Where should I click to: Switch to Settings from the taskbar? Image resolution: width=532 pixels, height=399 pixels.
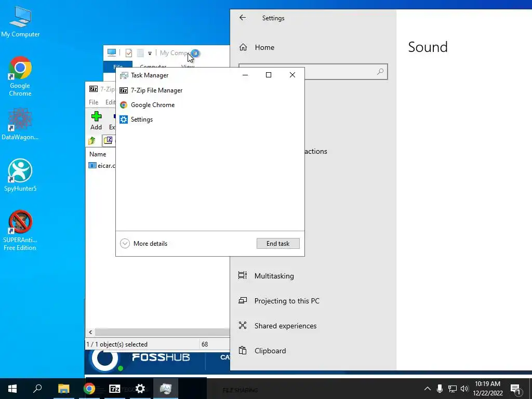tap(140, 389)
